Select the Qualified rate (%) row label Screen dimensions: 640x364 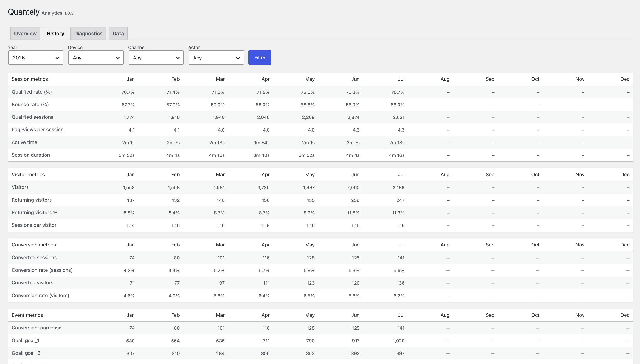coord(32,92)
